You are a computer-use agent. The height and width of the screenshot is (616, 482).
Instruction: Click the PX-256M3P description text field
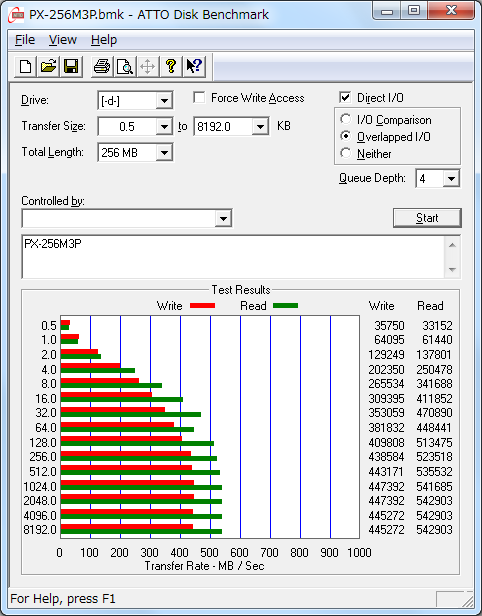click(x=233, y=257)
